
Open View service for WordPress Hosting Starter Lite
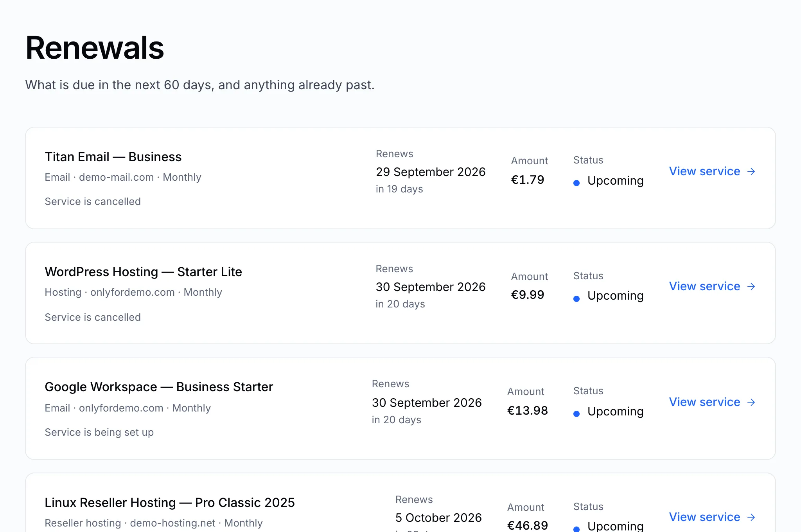click(x=712, y=286)
